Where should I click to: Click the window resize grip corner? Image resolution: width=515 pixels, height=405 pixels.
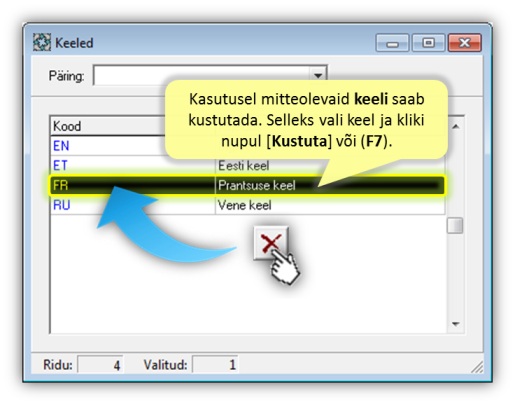point(477,367)
